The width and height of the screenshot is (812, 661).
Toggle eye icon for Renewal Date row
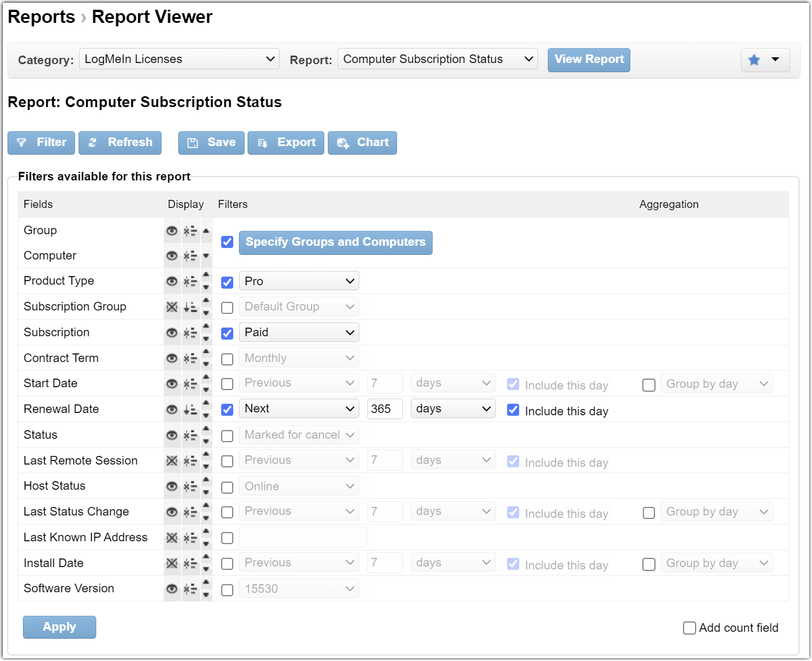tap(172, 410)
